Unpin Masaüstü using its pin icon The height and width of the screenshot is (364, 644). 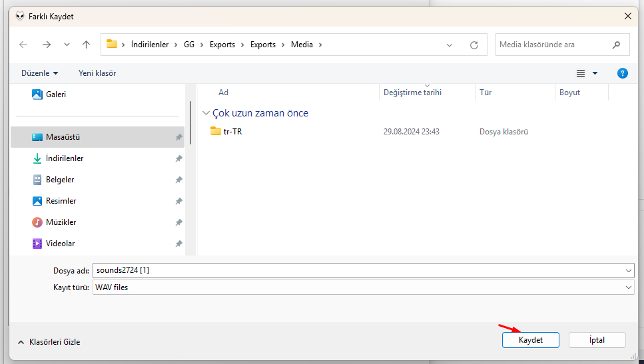click(x=178, y=138)
